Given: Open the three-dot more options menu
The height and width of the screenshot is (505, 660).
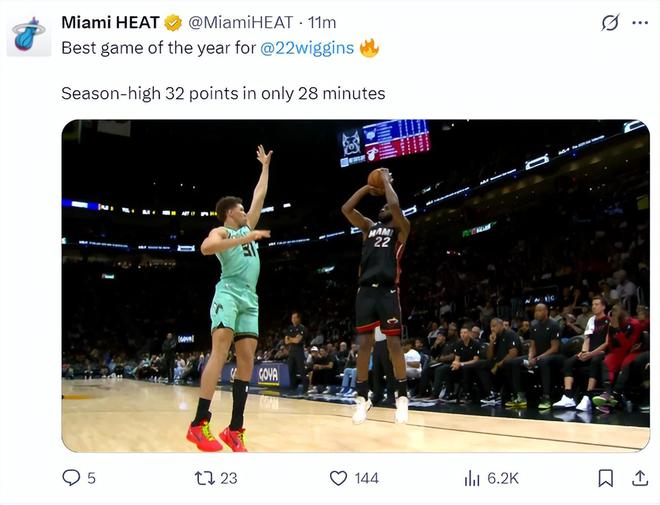Looking at the screenshot, I should (x=640, y=23).
